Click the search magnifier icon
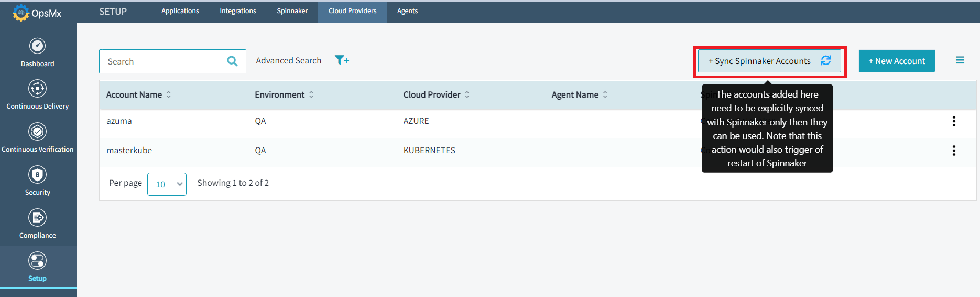Image resolution: width=980 pixels, height=297 pixels. (232, 61)
